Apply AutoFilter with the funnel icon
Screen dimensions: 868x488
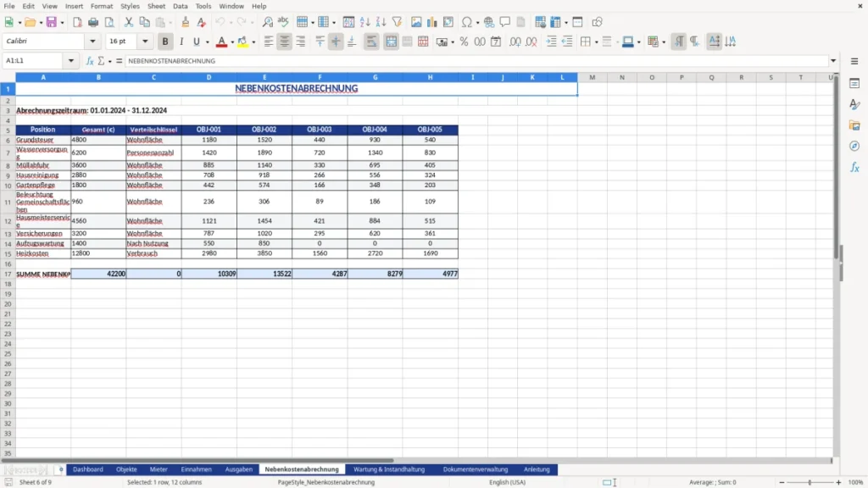[397, 22]
